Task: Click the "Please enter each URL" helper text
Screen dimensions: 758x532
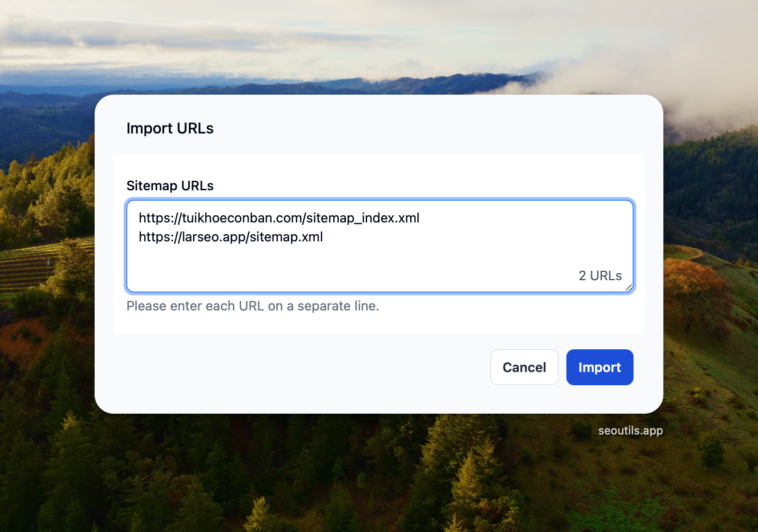Action: point(253,306)
